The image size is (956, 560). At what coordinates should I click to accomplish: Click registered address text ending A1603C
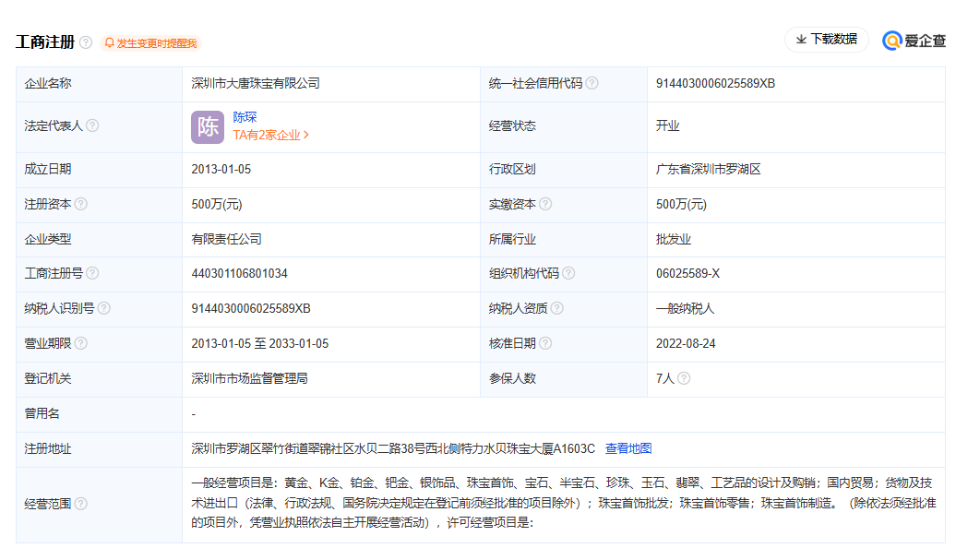tap(393, 449)
